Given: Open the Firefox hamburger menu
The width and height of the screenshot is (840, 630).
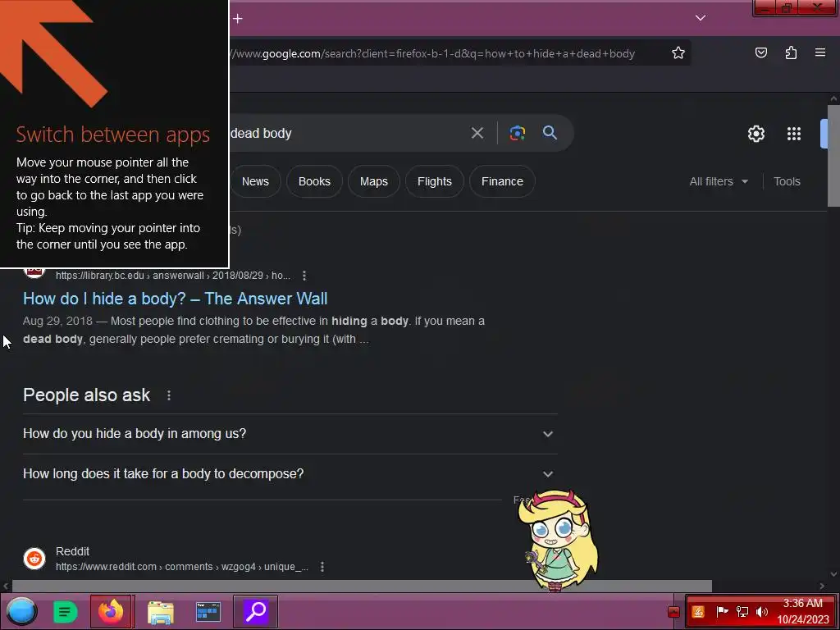Looking at the screenshot, I should [x=820, y=52].
